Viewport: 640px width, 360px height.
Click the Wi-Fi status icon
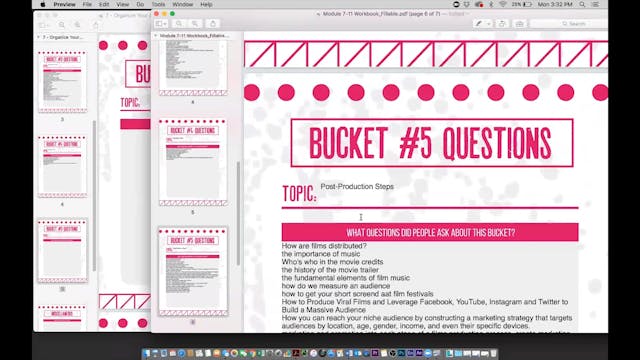click(x=502, y=4)
